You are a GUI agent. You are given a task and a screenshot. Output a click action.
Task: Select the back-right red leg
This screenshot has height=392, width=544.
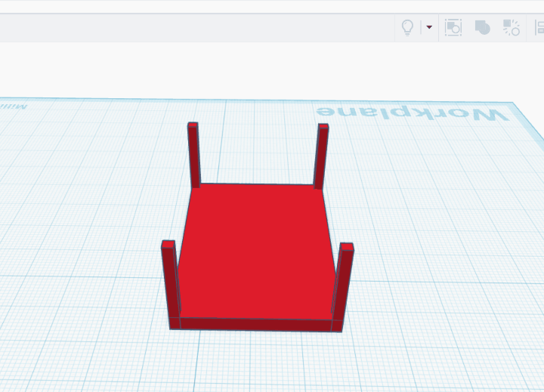(321, 156)
